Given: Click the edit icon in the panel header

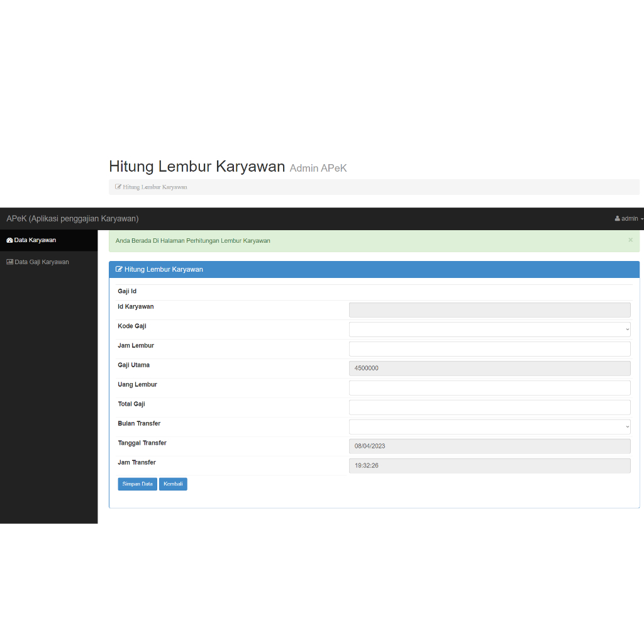Looking at the screenshot, I should (x=119, y=269).
